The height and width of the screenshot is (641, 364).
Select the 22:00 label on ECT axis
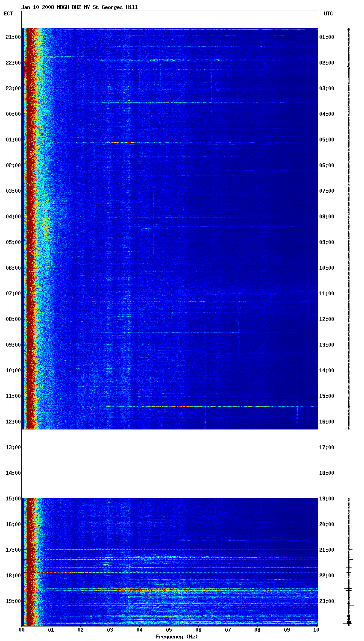[x=13, y=63]
